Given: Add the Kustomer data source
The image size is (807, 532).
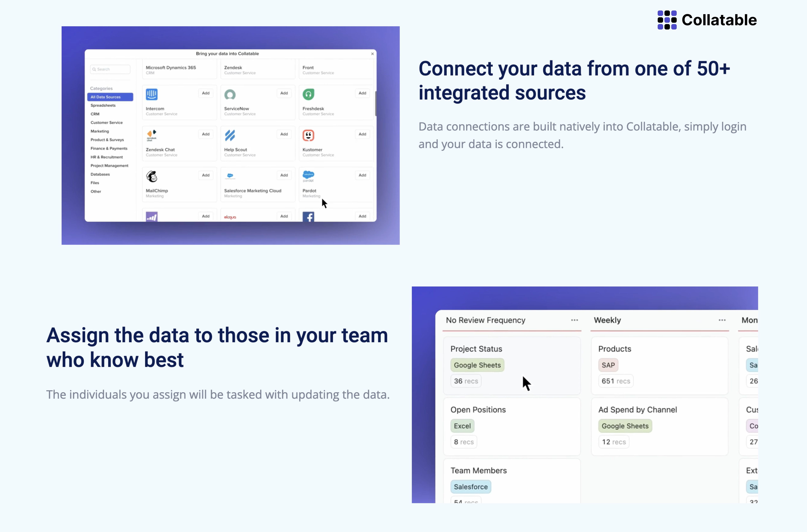Looking at the screenshot, I should click(x=363, y=134).
